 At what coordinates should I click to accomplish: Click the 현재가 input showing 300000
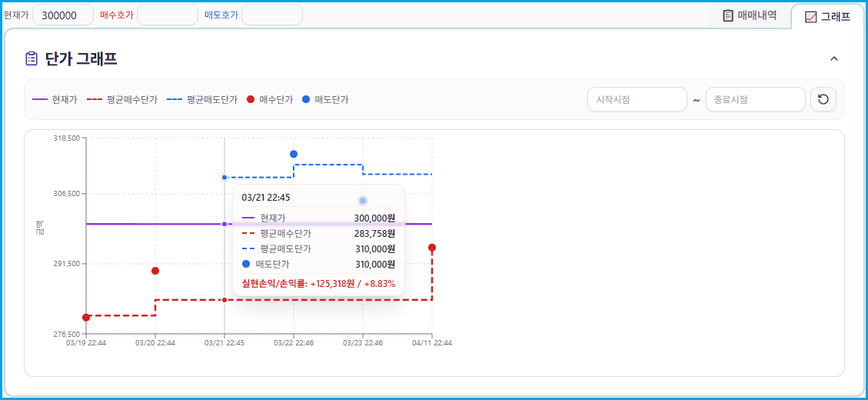(x=62, y=15)
